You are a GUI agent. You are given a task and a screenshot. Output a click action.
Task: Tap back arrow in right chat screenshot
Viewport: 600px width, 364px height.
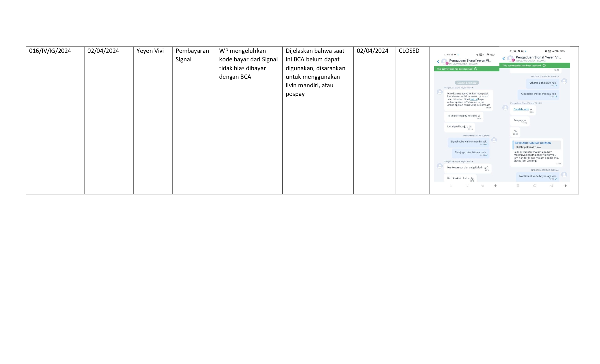pos(503,59)
